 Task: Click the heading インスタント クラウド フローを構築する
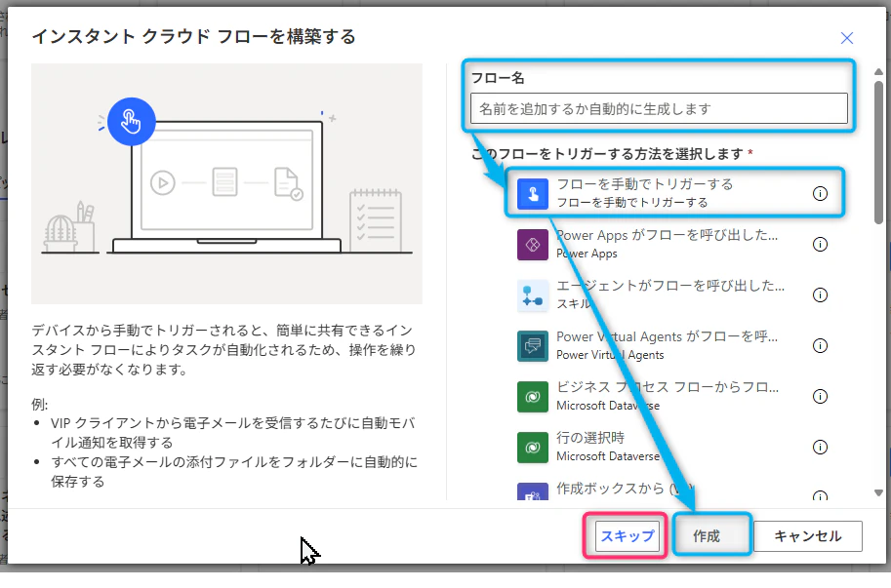coord(194,37)
